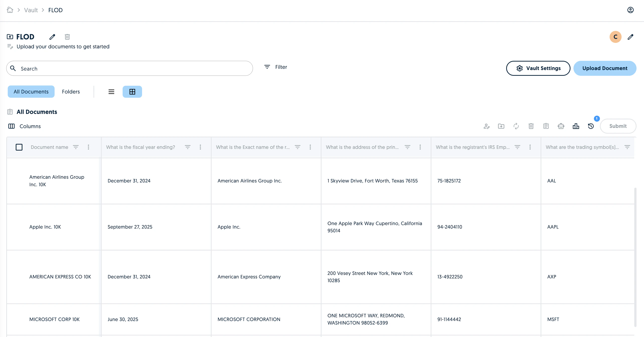Navigate to Vault in the breadcrumb
The height and width of the screenshot is (337, 644).
pos(31,10)
